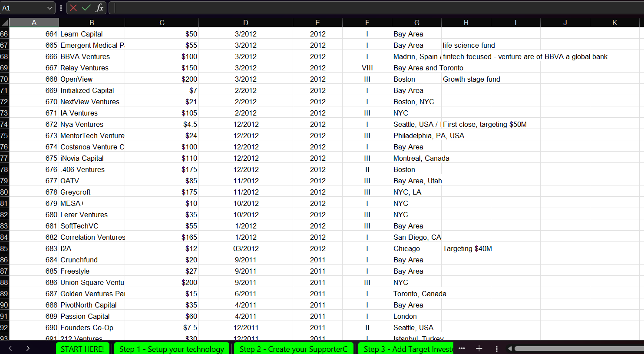
Task: Click the cell 'iNovia Capital'
Action: pos(92,158)
